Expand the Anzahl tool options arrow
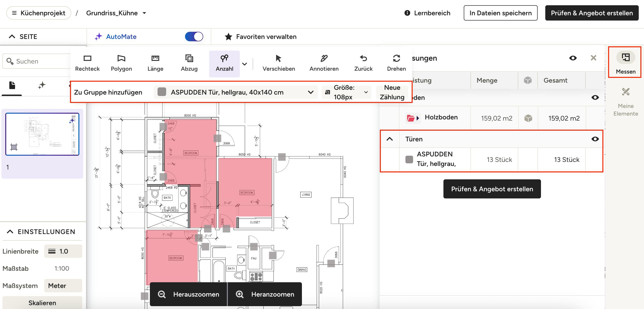Viewport: 644px width, 309px height. (x=245, y=64)
